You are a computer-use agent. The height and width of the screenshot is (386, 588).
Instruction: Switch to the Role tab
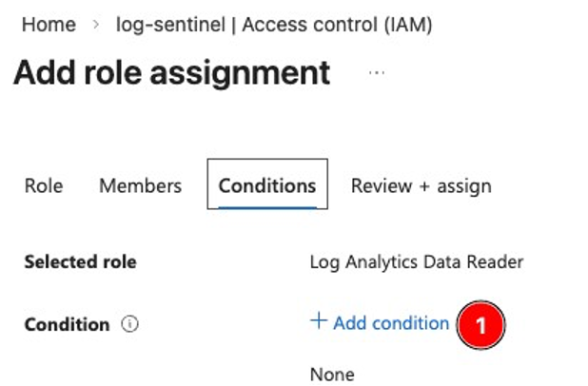43,185
